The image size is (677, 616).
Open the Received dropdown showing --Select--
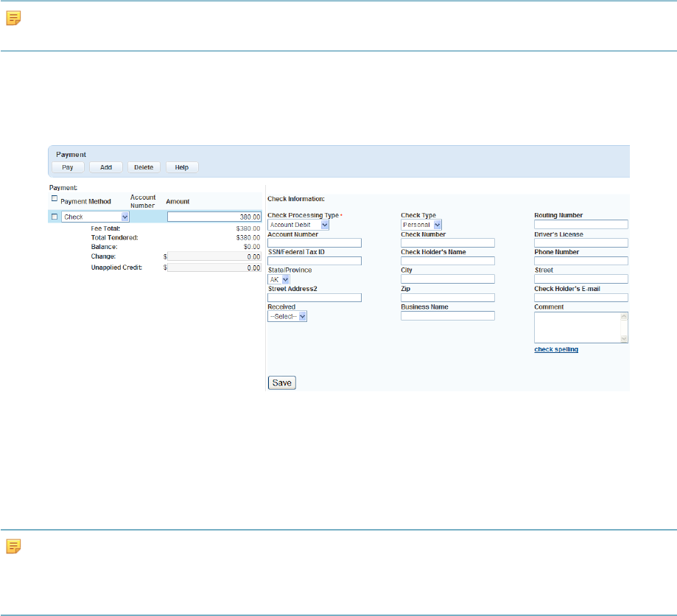point(287,316)
